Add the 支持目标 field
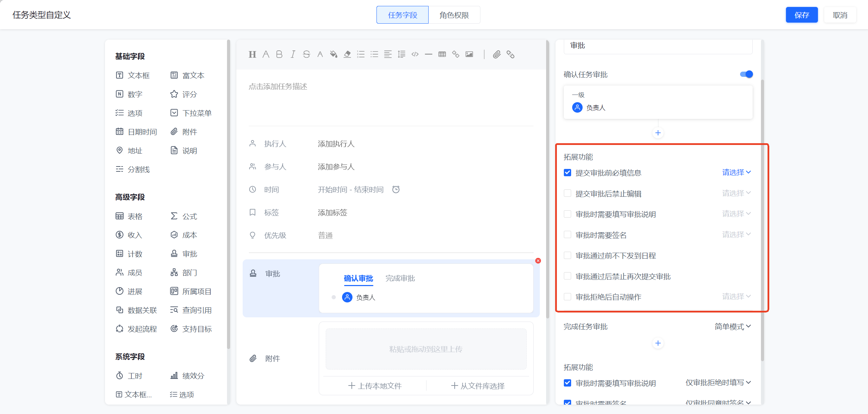The image size is (868, 414). (191, 329)
